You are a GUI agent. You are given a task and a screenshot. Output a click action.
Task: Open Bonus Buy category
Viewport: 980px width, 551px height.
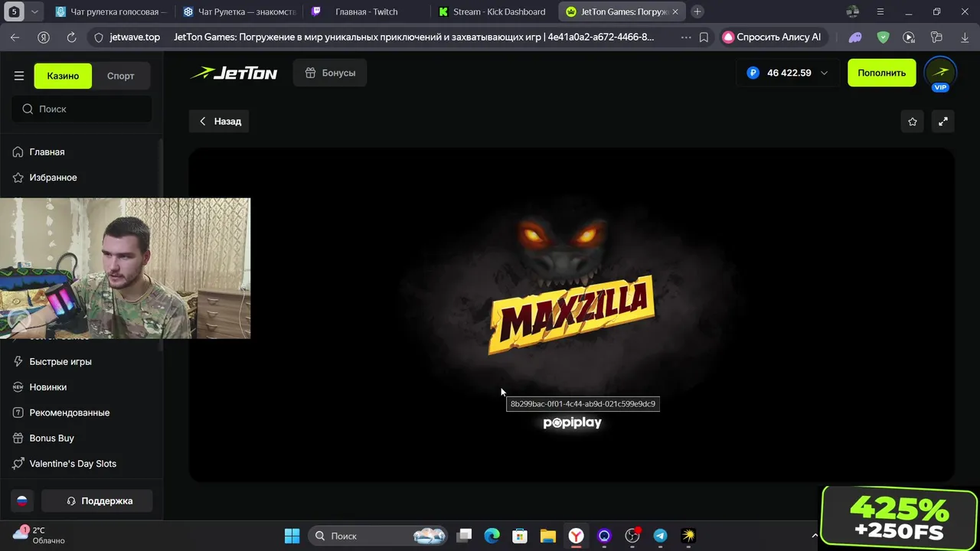[51, 438]
